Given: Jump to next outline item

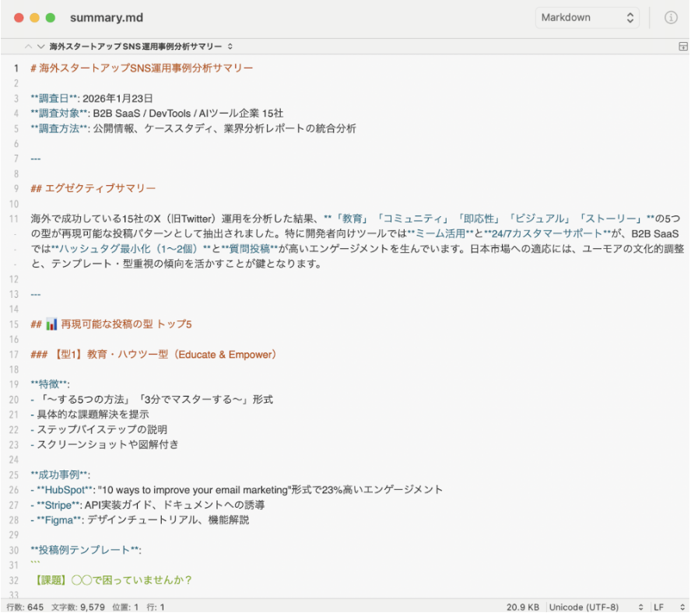Looking at the screenshot, I should 39,47.
